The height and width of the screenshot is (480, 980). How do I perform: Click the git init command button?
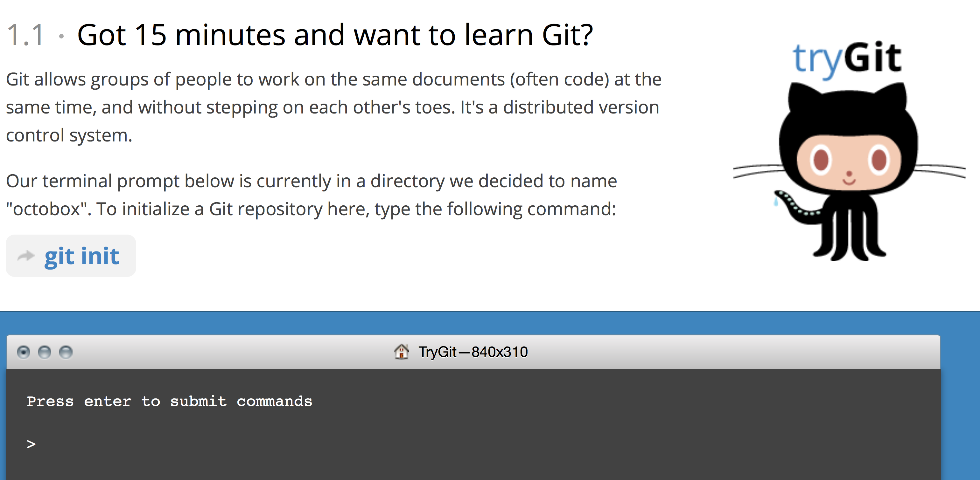pos(71,256)
